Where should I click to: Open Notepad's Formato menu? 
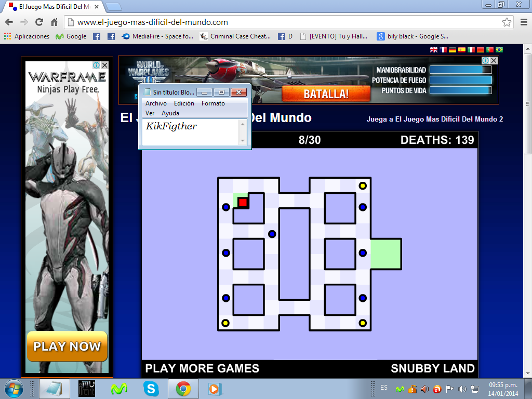(x=213, y=103)
